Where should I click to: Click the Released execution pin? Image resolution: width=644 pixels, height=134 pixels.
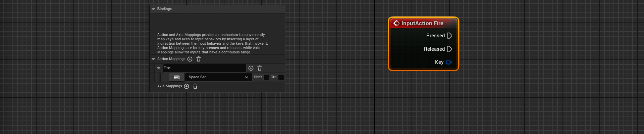(450, 49)
